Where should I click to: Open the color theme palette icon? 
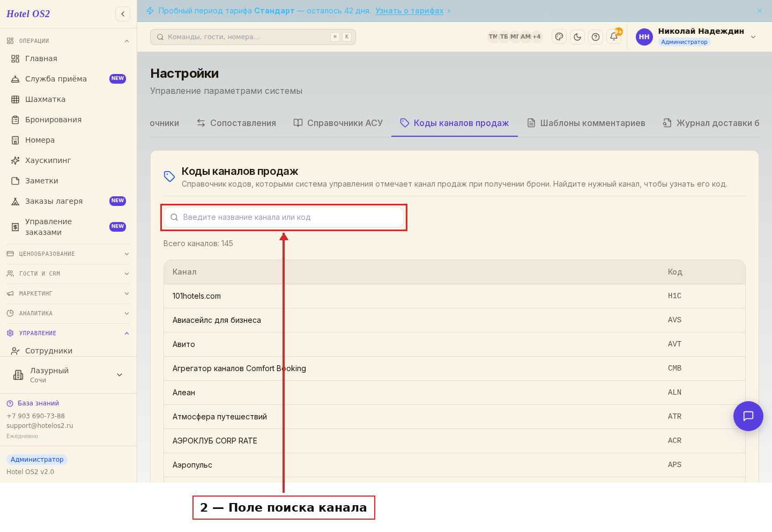point(559,37)
